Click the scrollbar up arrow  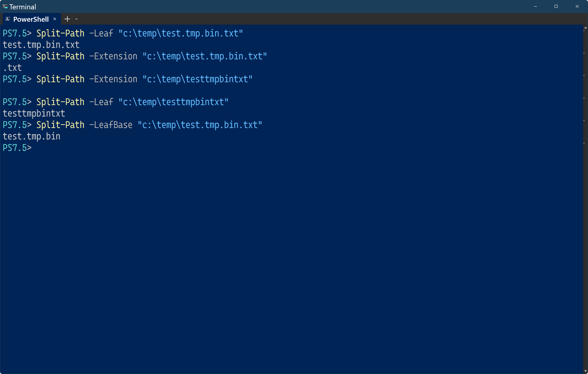click(x=585, y=28)
